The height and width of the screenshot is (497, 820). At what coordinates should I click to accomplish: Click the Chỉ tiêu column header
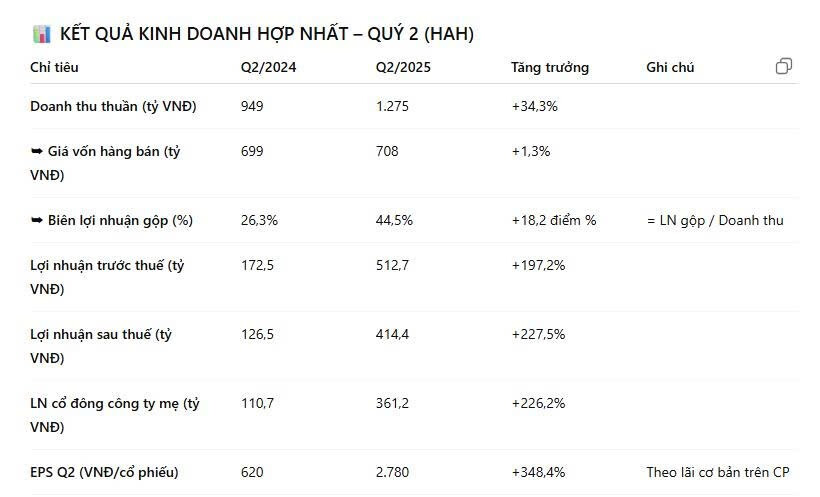pos(54,68)
